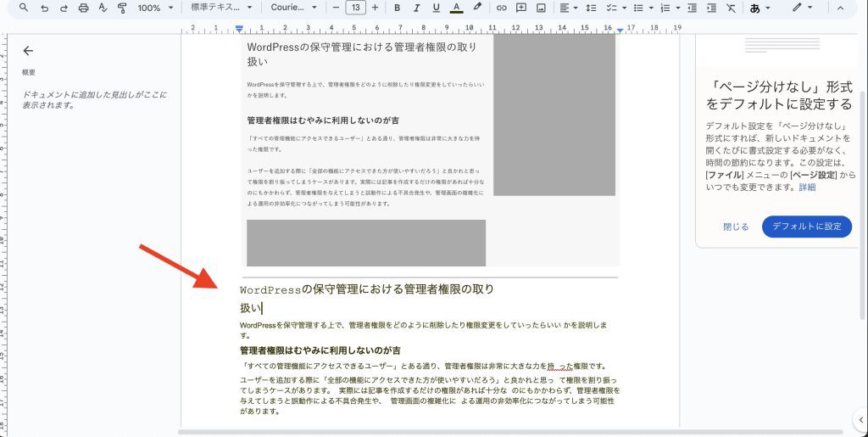Open the text alignment dropdown
The width and height of the screenshot is (868, 437).
point(569,8)
